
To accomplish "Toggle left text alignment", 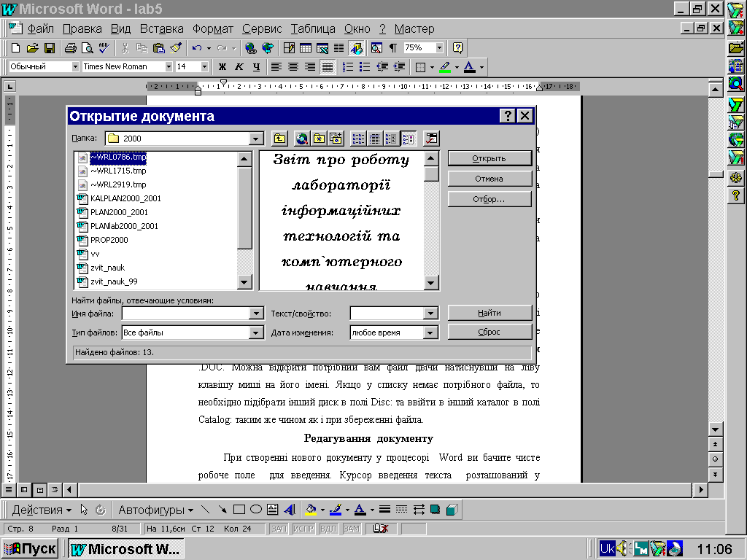I will (276, 66).
